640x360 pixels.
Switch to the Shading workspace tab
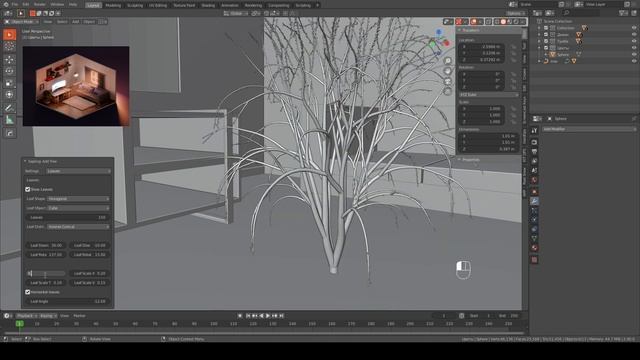pos(208,5)
